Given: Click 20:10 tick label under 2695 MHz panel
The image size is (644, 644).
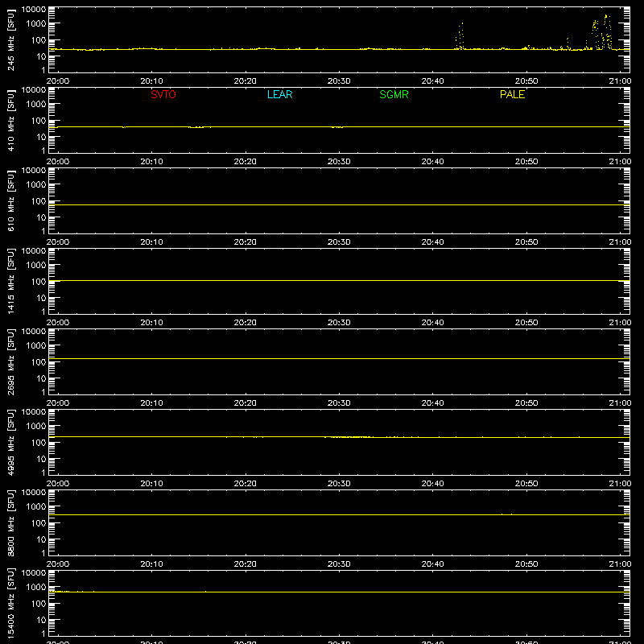Looking at the screenshot, I should pos(151,403).
